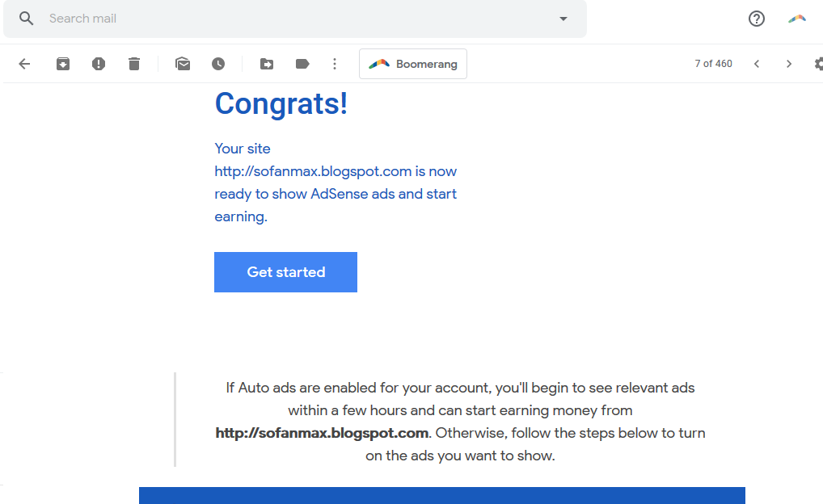Go back to the inbox list

[x=24, y=64]
